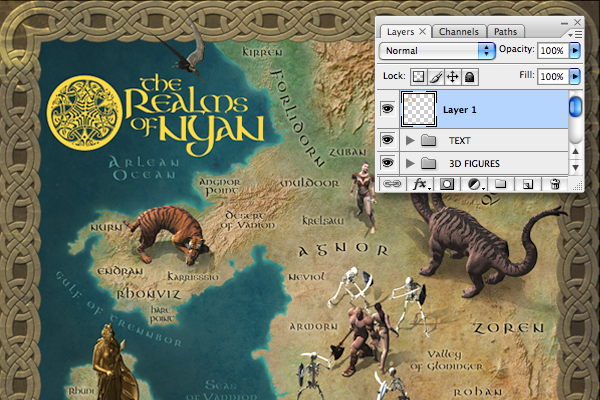600x400 pixels.
Task: Hide the 3D FIGURES group
Action: [x=387, y=163]
